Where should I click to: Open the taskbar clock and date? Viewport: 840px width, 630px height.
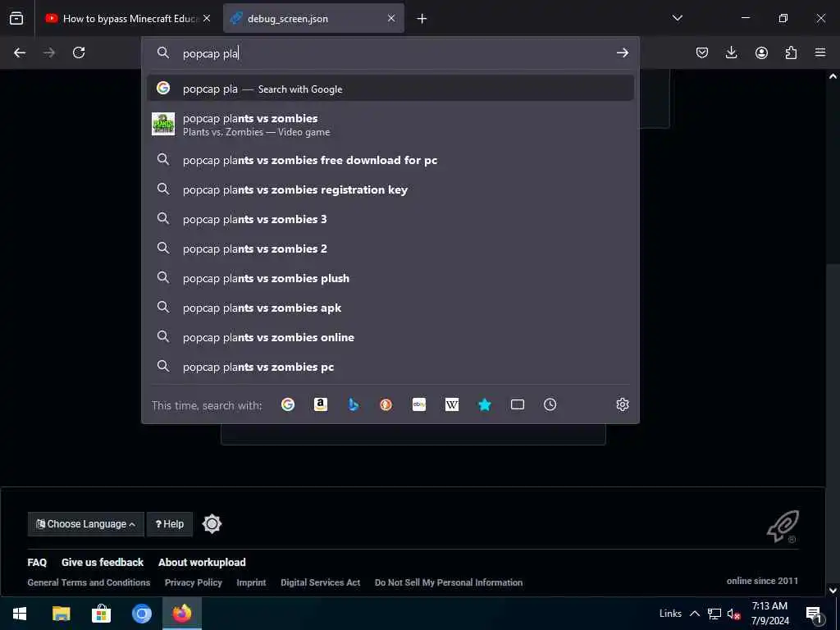click(769, 614)
